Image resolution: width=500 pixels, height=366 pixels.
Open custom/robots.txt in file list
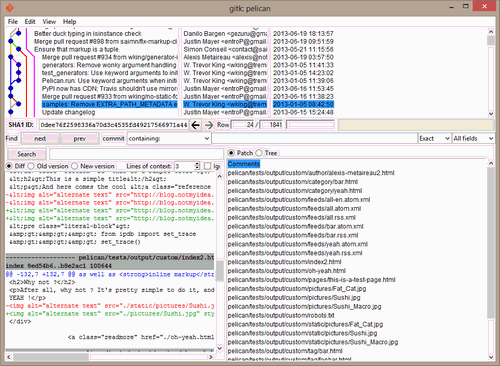coord(281,315)
